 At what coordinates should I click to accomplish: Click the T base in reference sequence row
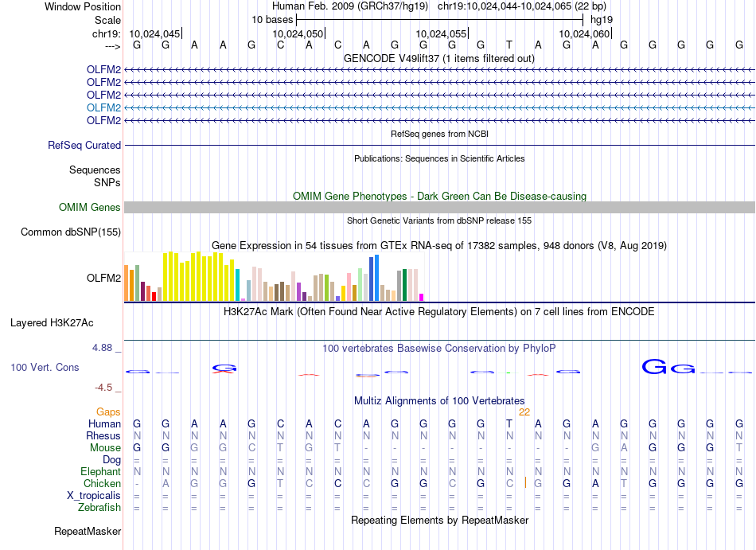coord(509,45)
